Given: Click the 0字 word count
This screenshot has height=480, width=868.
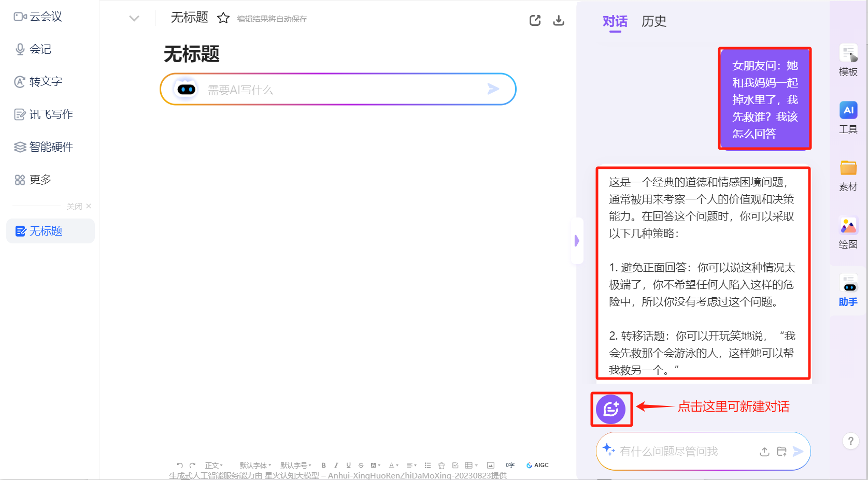Looking at the screenshot, I should pos(510,465).
